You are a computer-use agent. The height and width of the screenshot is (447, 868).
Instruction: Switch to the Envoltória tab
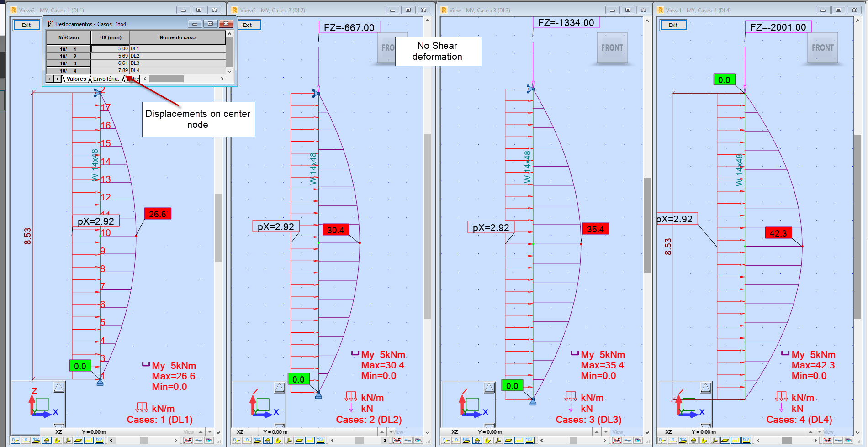[106, 79]
